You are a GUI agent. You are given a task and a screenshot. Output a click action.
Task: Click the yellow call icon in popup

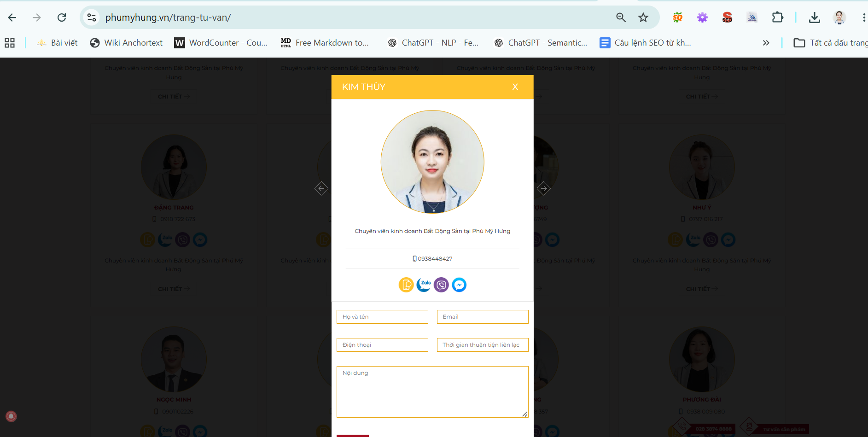[406, 285]
